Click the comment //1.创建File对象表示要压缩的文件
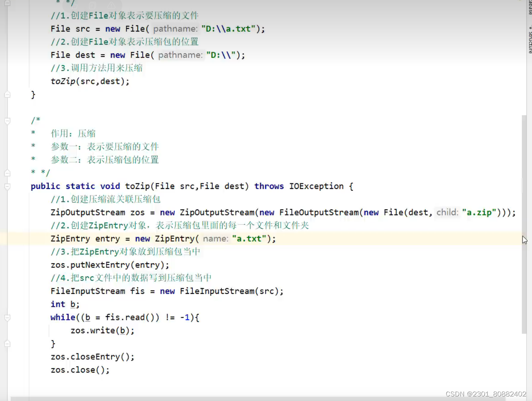This screenshot has height=401, width=532. coord(124,16)
